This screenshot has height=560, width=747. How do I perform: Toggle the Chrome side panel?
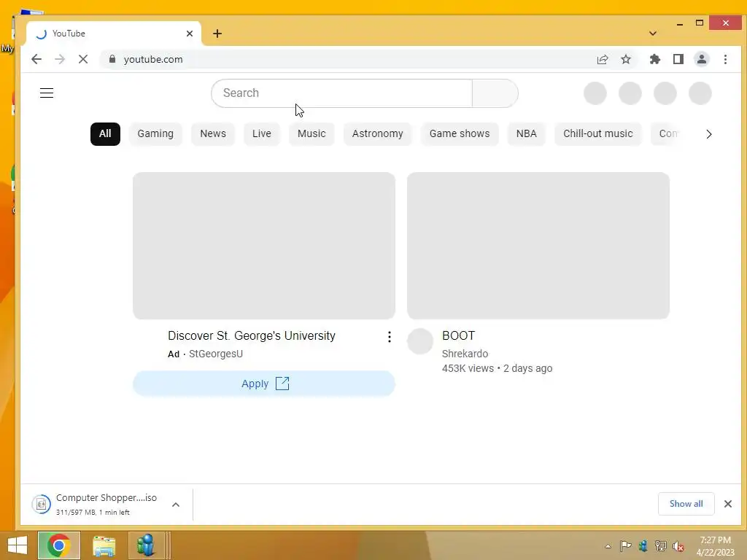tap(678, 59)
